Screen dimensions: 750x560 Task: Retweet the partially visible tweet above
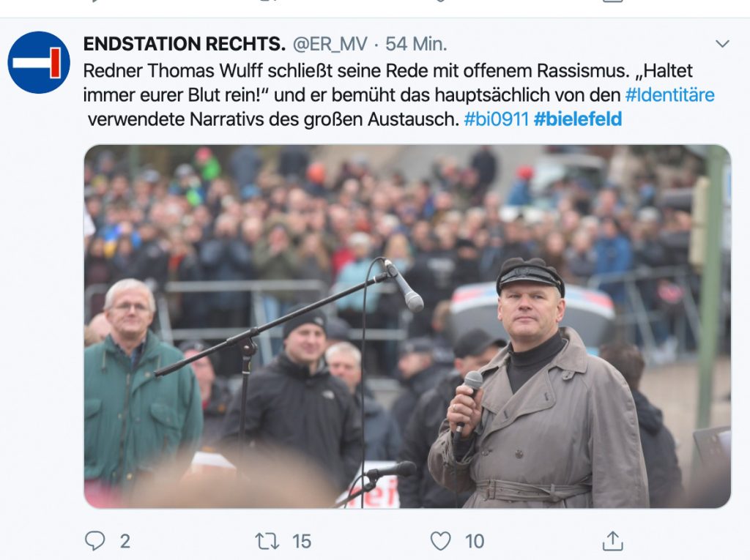pyautogui.click(x=267, y=1)
